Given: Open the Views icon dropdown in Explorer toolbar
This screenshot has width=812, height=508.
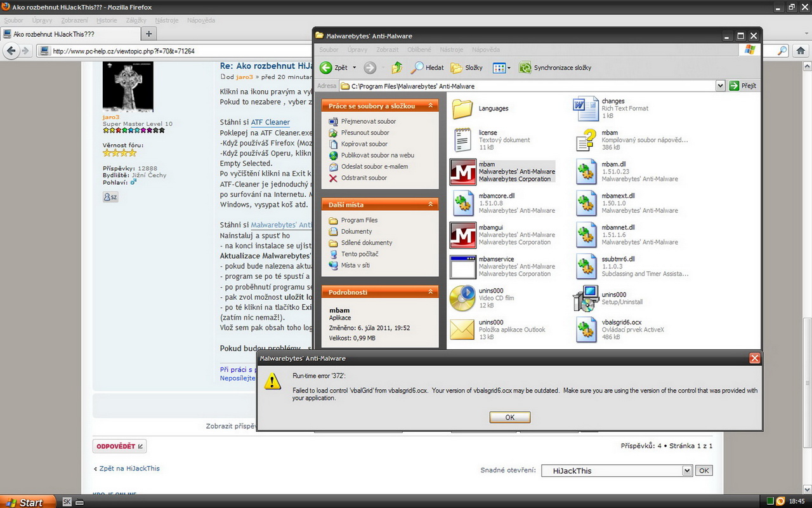Looking at the screenshot, I should coord(501,67).
